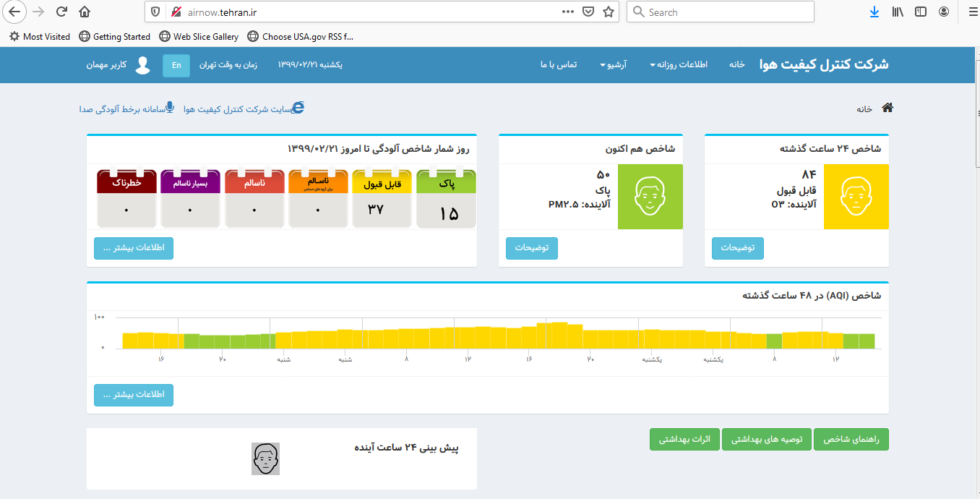Image resolution: width=980 pixels, height=499 pixels.
Task: Click the browser home icon
Action: pyautogui.click(x=85, y=12)
